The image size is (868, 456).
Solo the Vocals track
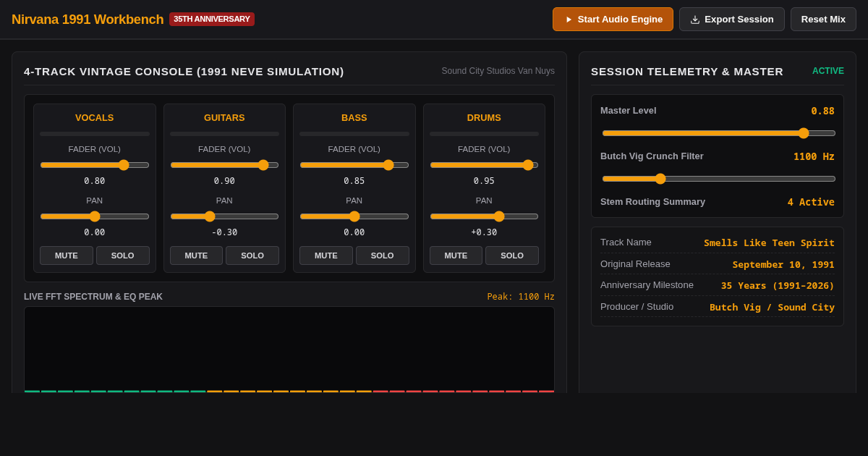pos(123,256)
